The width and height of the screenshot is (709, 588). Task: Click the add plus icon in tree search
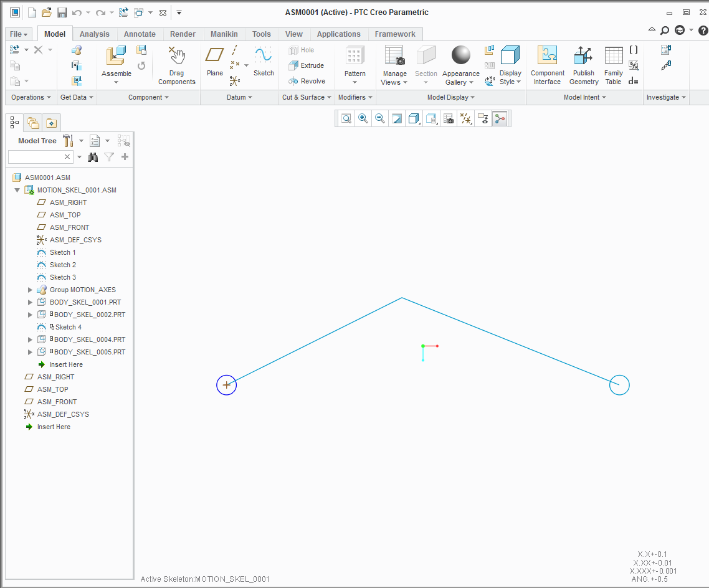(x=125, y=157)
